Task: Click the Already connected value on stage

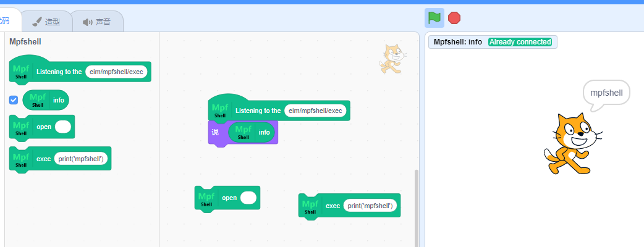Action: pyautogui.click(x=520, y=42)
